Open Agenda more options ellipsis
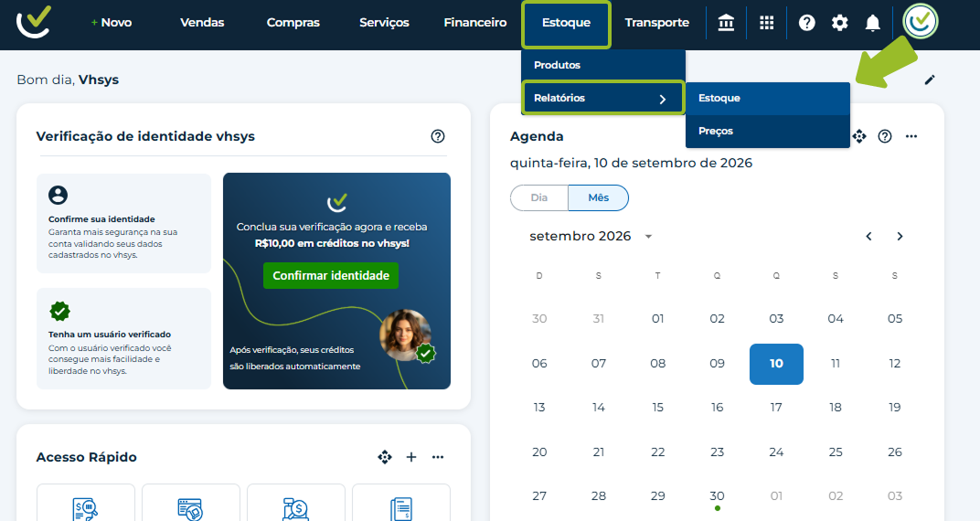Image resolution: width=980 pixels, height=521 pixels. (x=911, y=136)
